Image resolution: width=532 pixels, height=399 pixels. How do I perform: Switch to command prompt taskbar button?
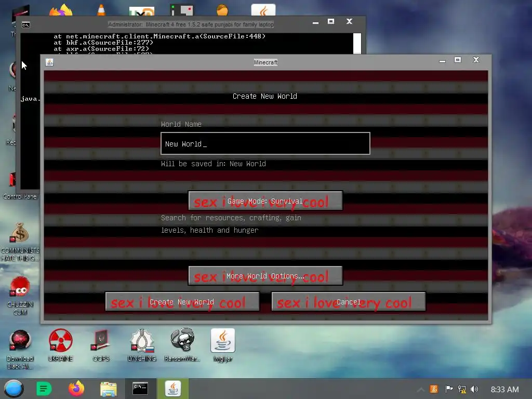pyautogui.click(x=140, y=389)
